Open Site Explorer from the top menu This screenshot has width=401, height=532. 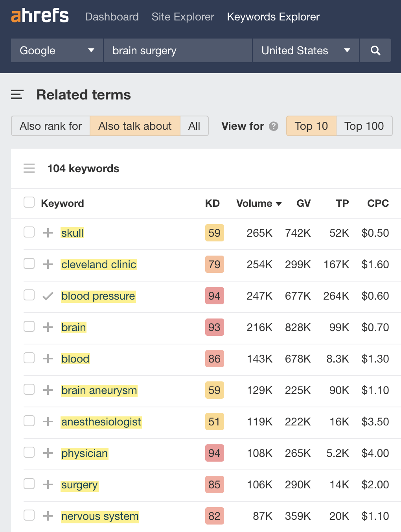coord(182,17)
